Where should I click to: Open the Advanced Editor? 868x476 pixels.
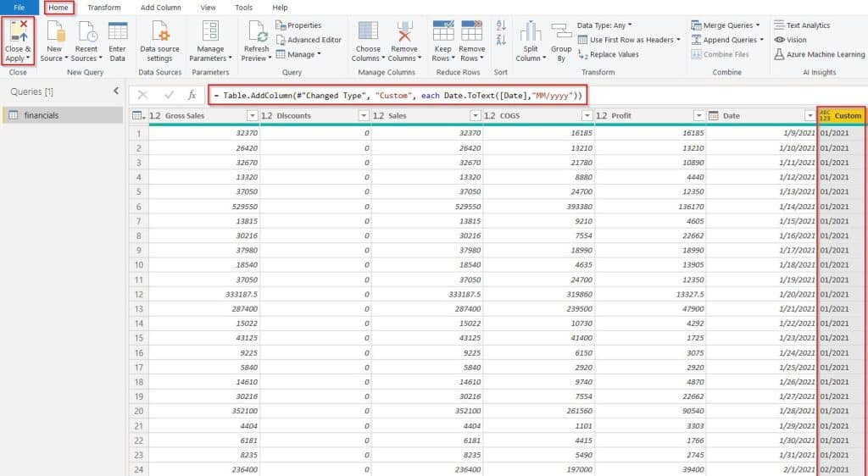point(309,40)
